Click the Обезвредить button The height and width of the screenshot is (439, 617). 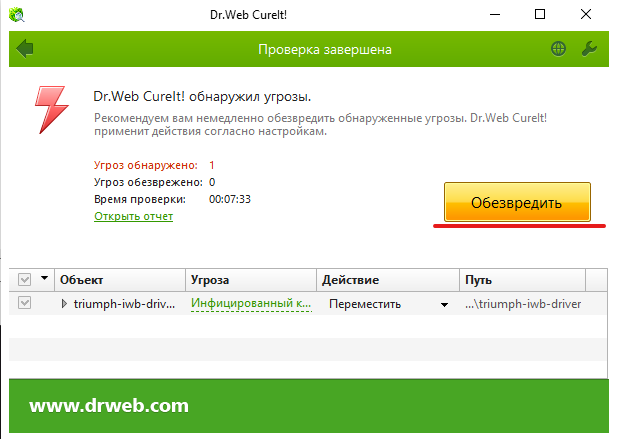(517, 202)
